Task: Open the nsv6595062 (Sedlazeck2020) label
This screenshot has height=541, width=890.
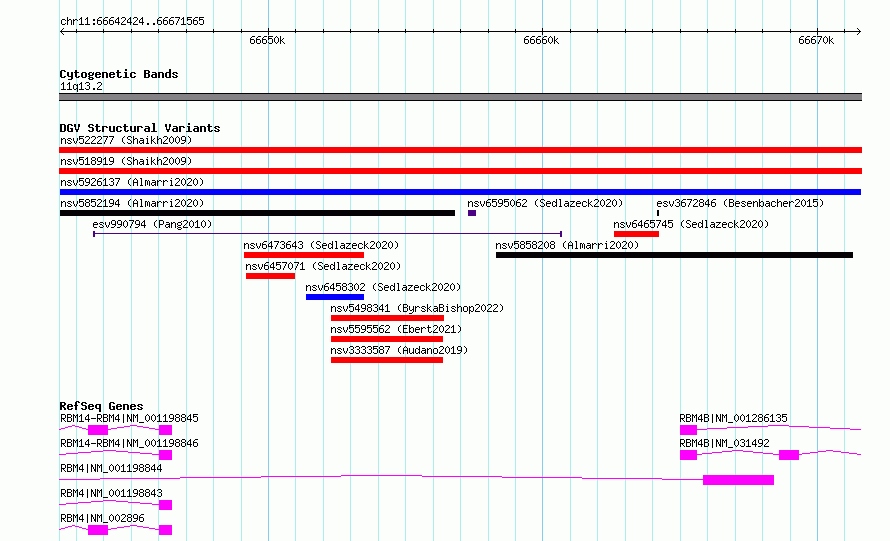Action: pyautogui.click(x=545, y=203)
